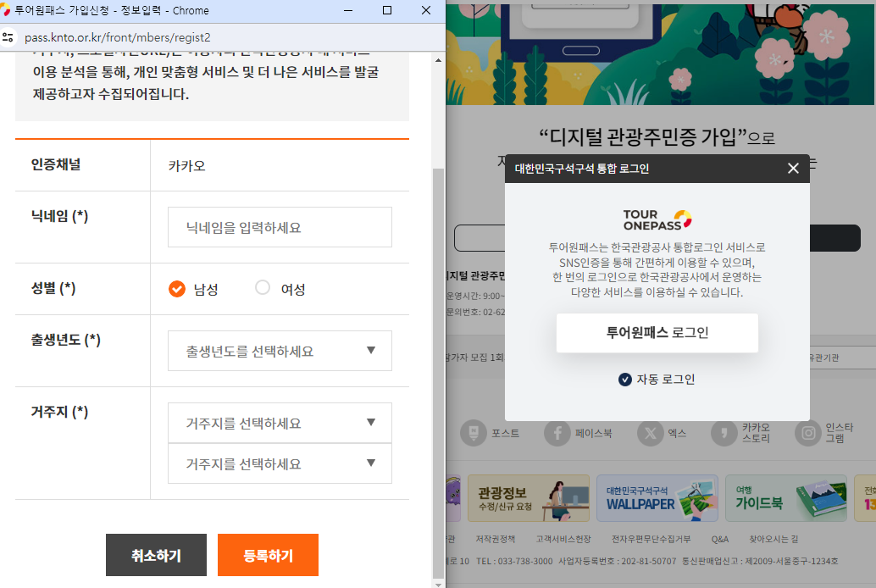
Task: Open the 엑스 (X) social icon
Action: [x=651, y=433]
